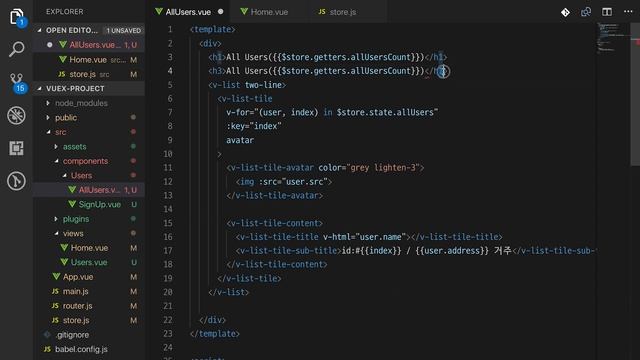This screenshot has width=640, height=360.
Task: Collapse the Users folder
Action: (x=64, y=176)
